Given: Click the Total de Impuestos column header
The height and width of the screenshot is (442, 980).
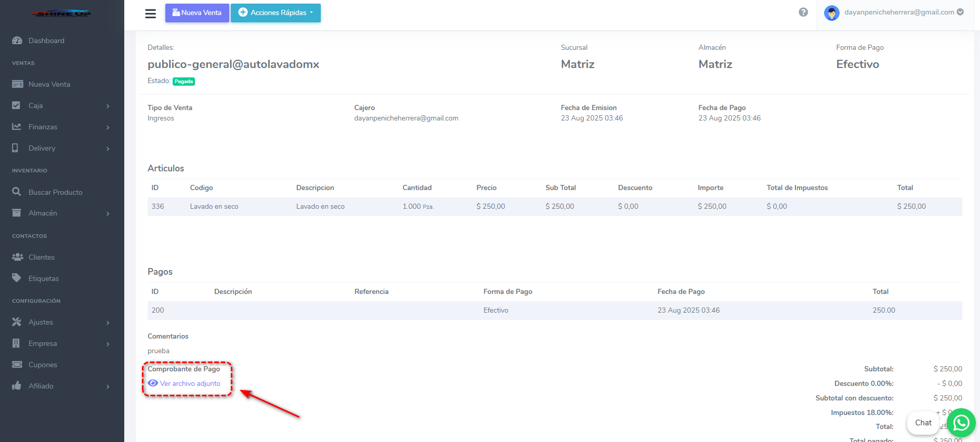Looking at the screenshot, I should (x=797, y=187).
